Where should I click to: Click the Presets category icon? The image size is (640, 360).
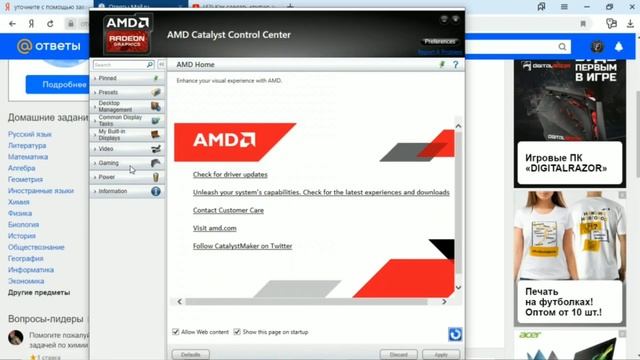pyautogui.click(x=156, y=92)
